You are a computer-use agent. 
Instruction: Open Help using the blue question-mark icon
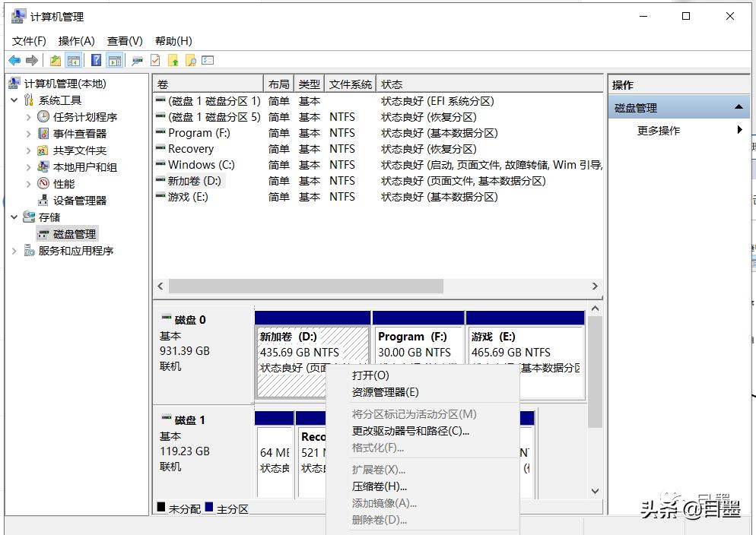[97, 60]
